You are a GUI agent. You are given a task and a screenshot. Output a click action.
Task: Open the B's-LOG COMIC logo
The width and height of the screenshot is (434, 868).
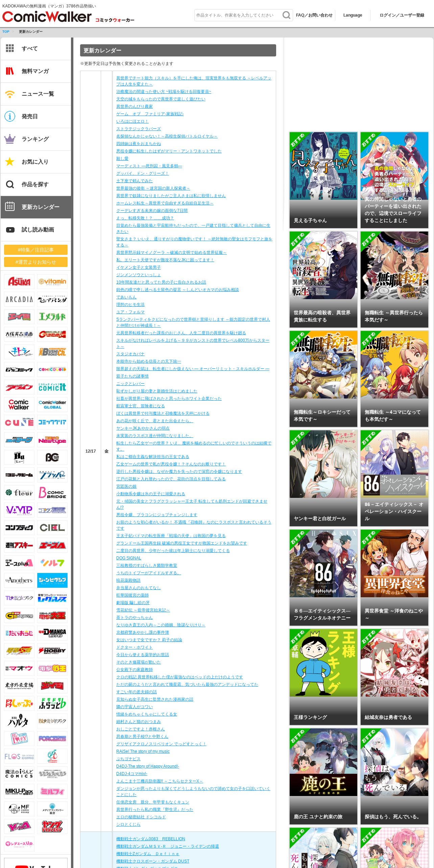coord(52,457)
